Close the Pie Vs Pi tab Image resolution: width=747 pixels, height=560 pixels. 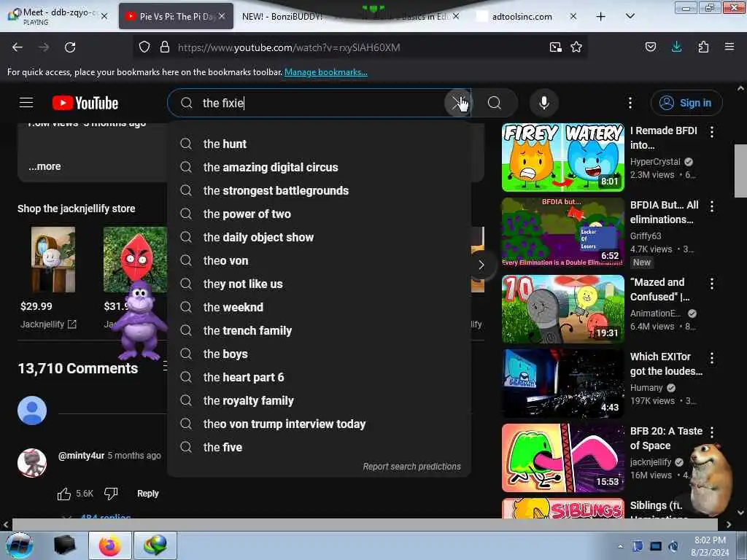(x=222, y=16)
